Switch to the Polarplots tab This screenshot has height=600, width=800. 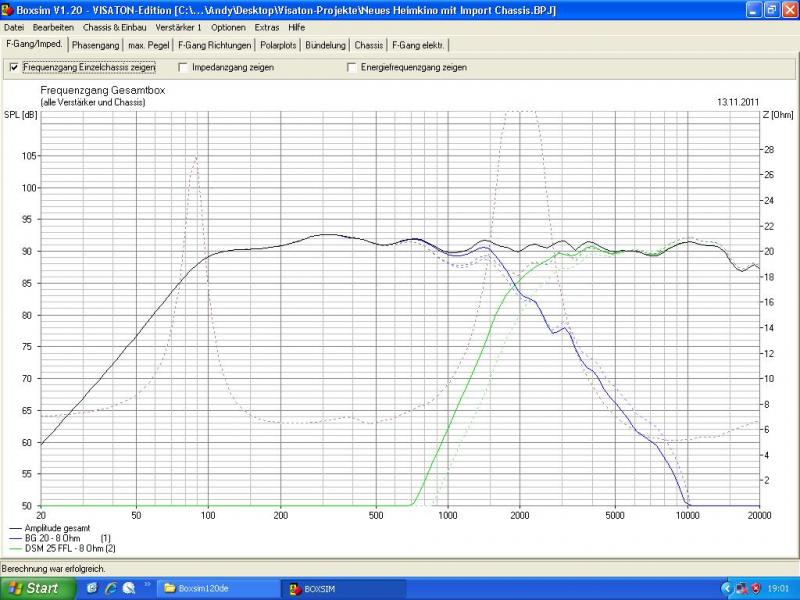278,45
